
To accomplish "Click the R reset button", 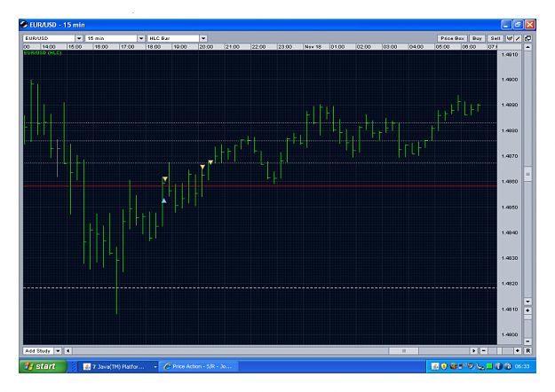I will (527, 350).
